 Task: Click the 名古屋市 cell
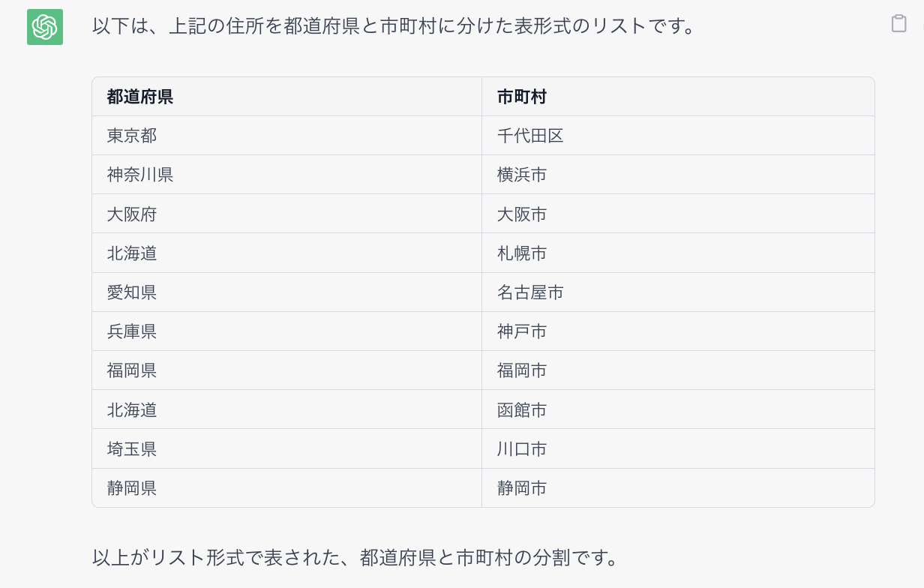point(678,292)
